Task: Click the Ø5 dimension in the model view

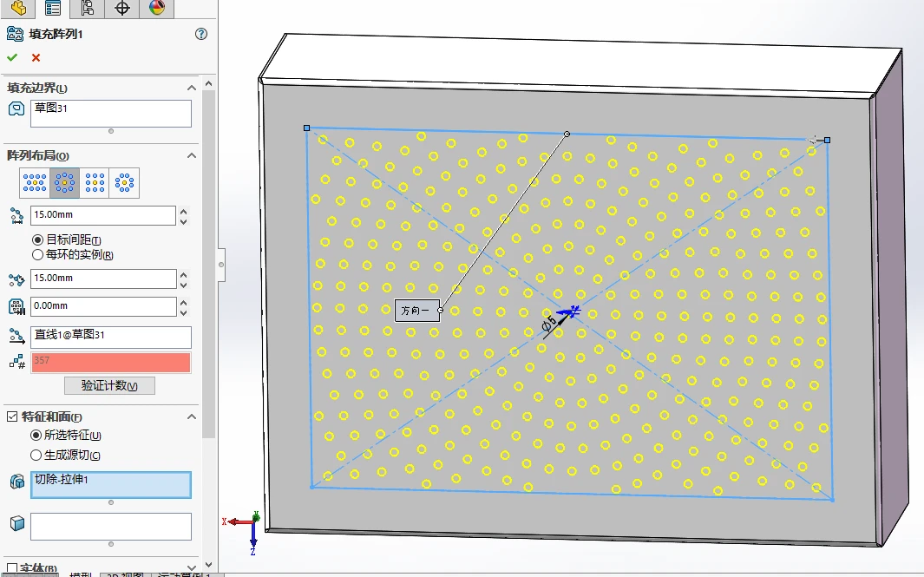Action: (548, 323)
